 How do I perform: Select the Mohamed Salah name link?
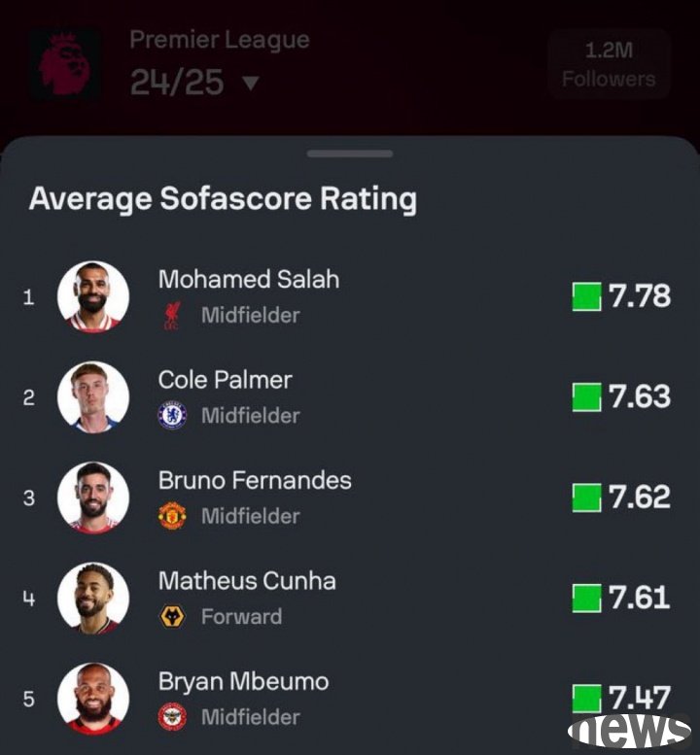click(249, 279)
